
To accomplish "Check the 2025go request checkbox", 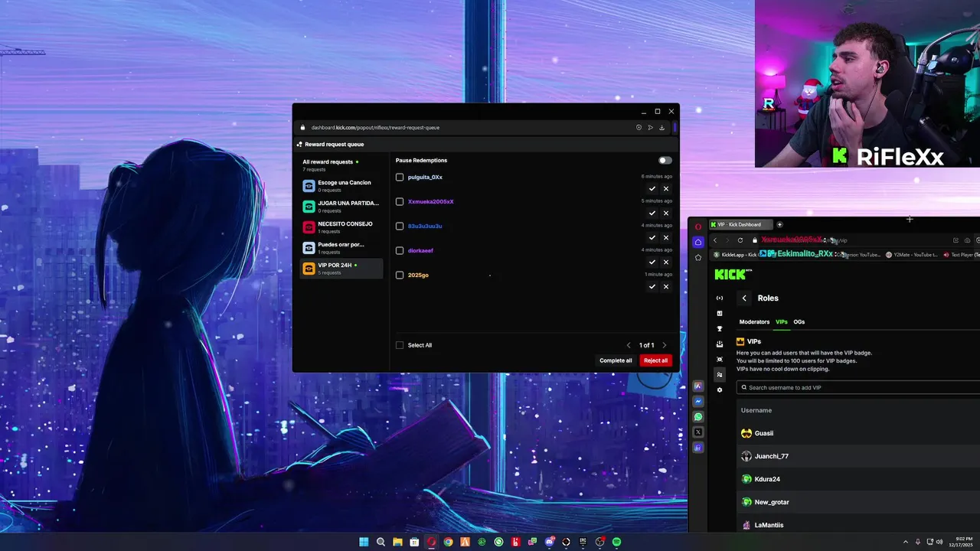I will (x=400, y=275).
